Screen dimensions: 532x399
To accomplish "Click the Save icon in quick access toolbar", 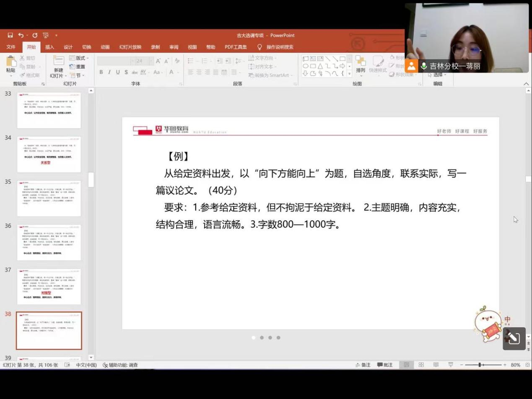I will tap(10, 36).
